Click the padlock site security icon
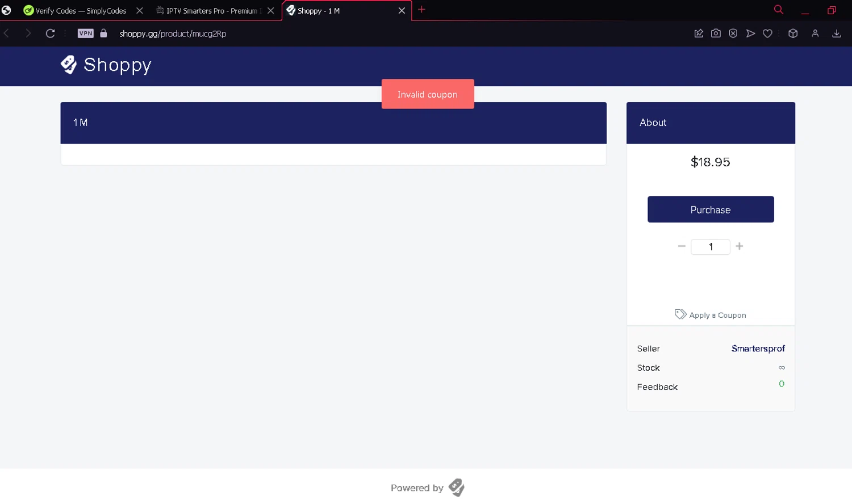 pos(103,33)
